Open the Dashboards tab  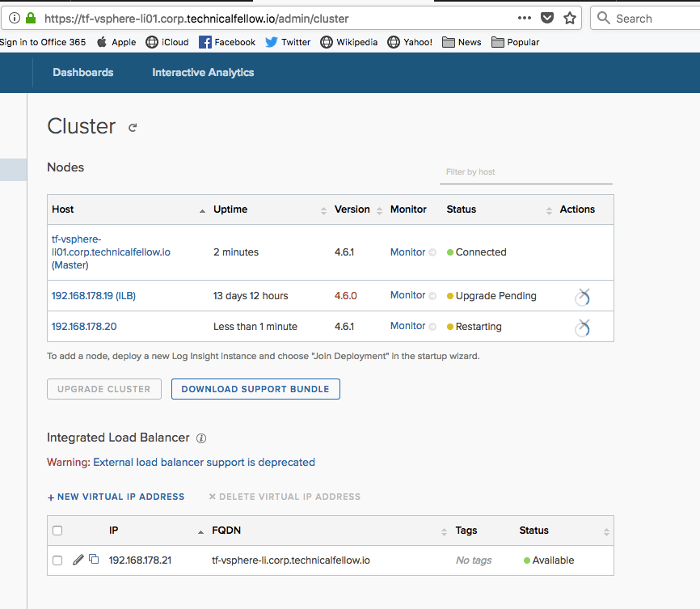tap(83, 72)
